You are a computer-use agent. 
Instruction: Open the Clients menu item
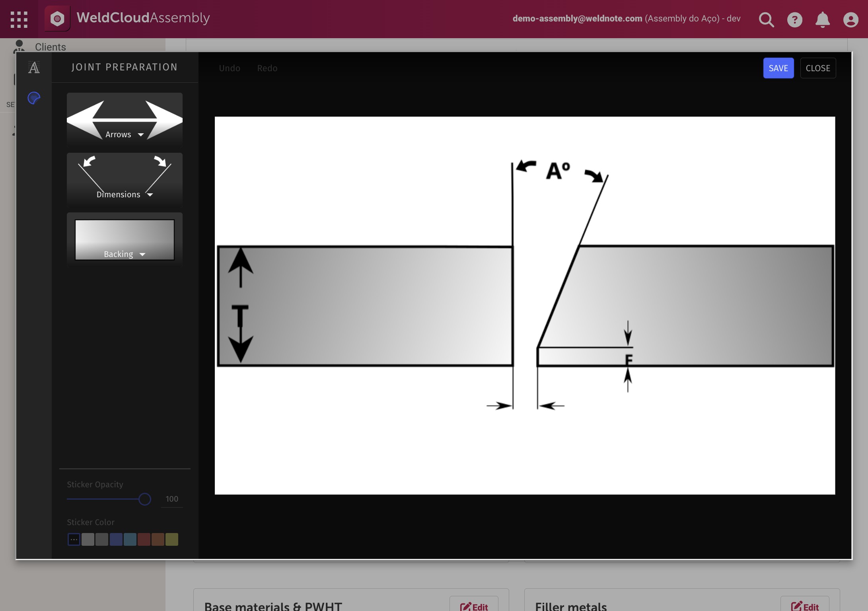pos(51,47)
